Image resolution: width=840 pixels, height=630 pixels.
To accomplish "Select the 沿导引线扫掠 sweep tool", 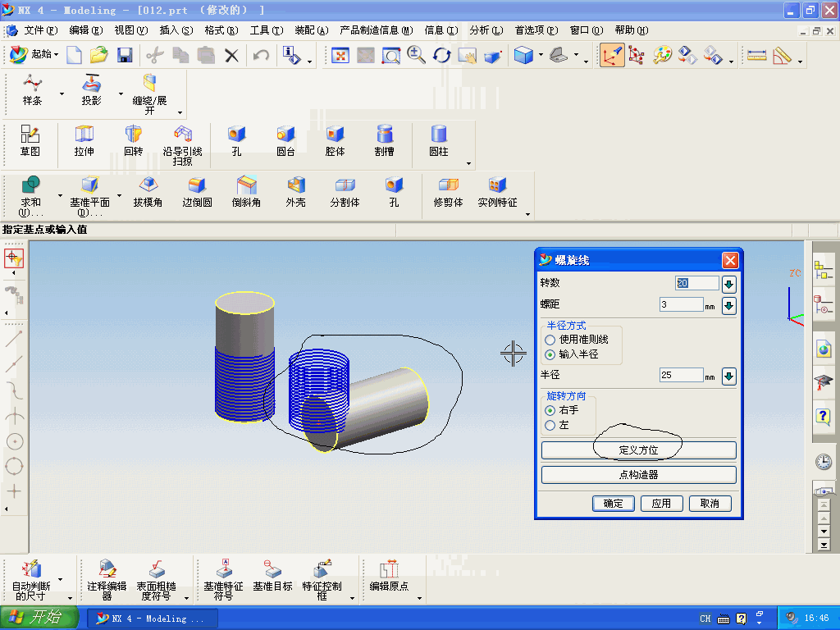I will (183, 145).
